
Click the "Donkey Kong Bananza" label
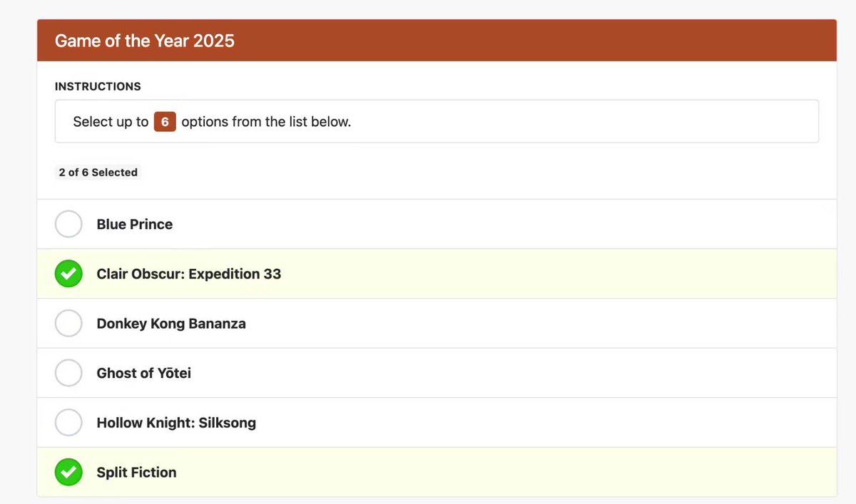171,324
